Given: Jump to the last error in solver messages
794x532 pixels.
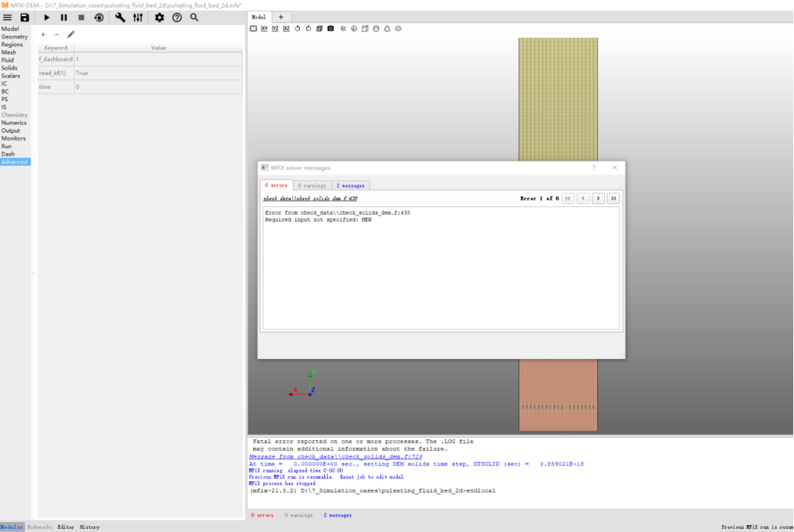Looking at the screenshot, I should click(613, 198).
